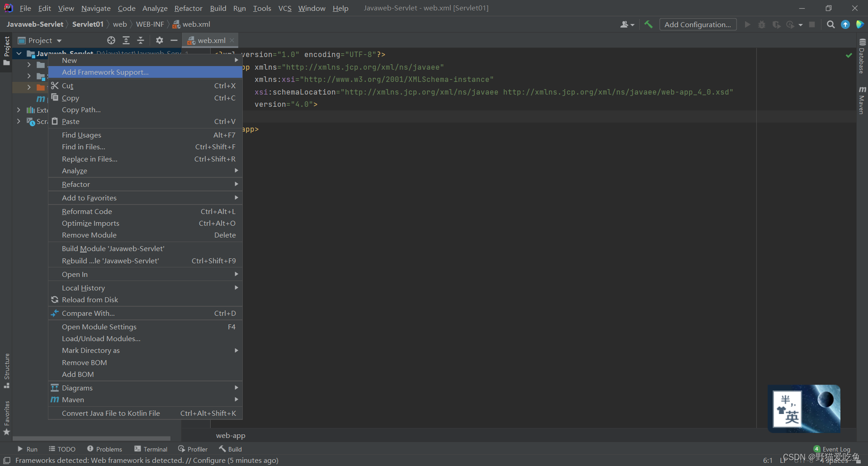The height and width of the screenshot is (466, 868).
Task: Choose Convert Java File to Kotlin File
Action: 145,413
